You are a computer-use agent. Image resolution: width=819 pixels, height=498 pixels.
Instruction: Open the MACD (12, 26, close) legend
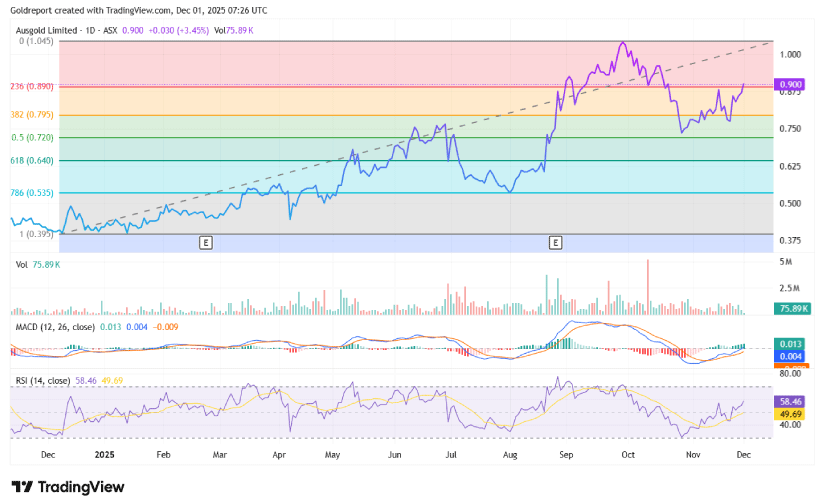pos(56,327)
